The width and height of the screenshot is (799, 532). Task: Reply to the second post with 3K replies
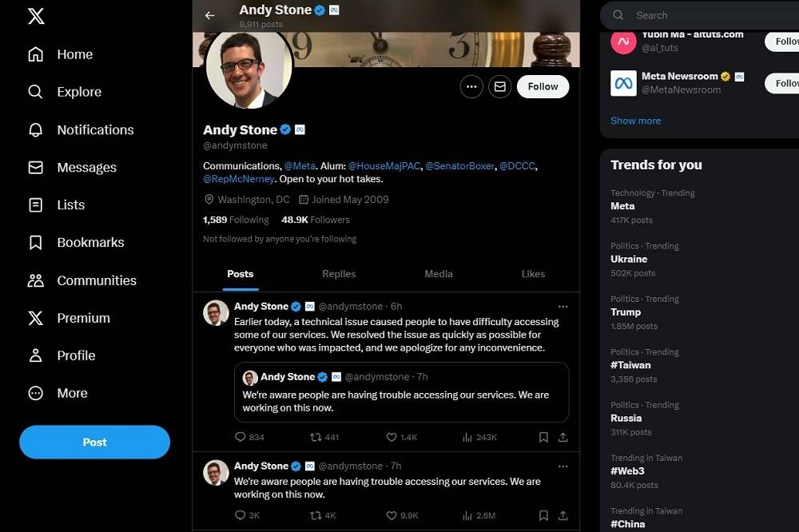[x=247, y=516]
